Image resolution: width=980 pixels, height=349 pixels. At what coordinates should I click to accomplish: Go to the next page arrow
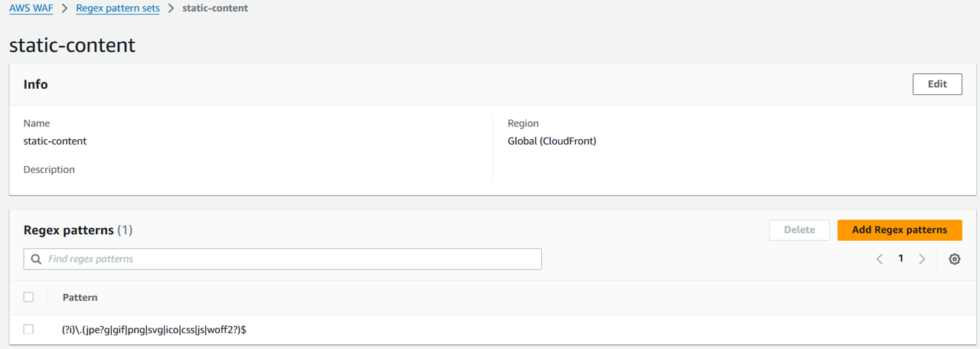click(x=922, y=259)
